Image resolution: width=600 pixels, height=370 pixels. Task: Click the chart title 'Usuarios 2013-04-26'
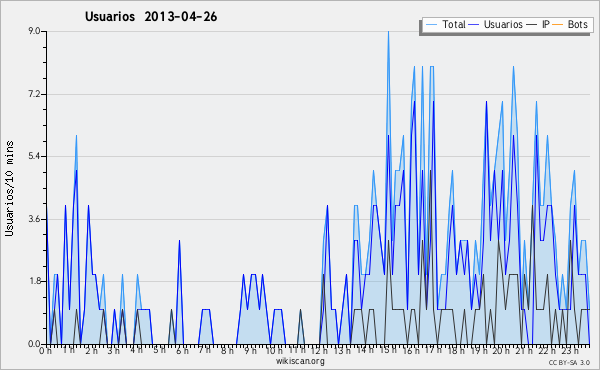(151, 17)
